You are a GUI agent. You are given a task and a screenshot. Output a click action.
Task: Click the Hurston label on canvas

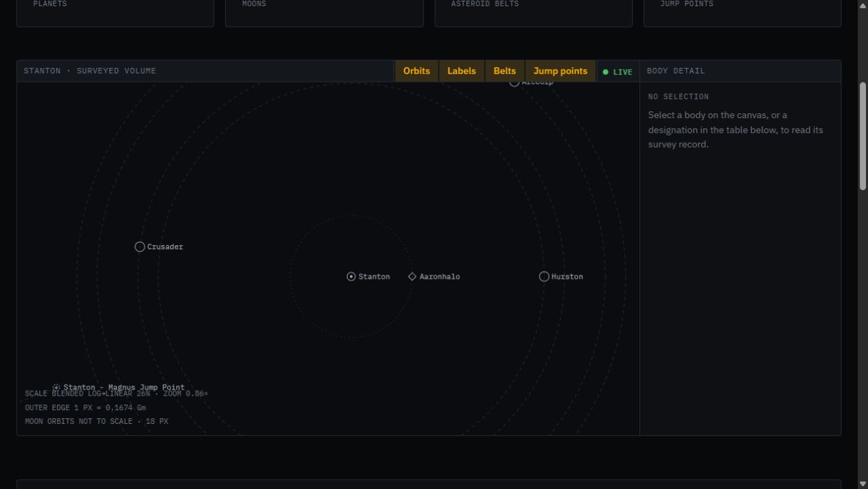(567, 277)
